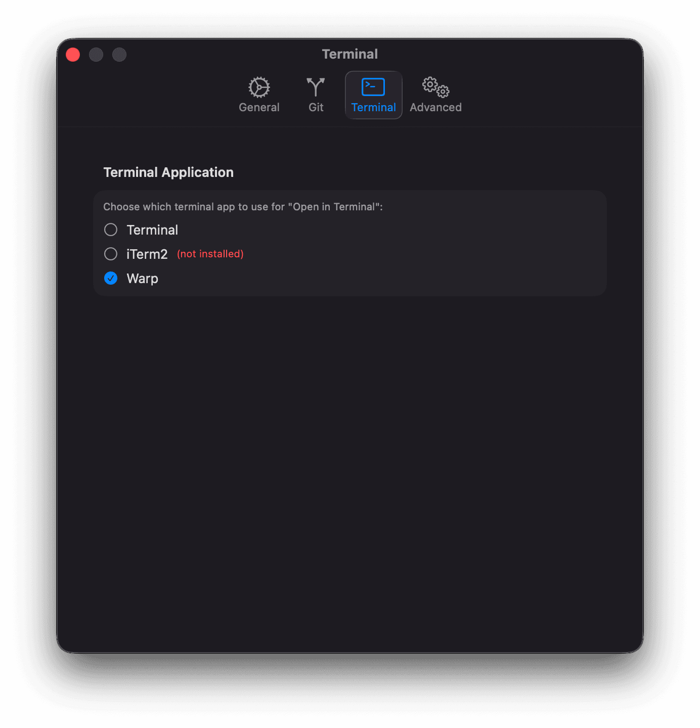Viewport: 700px width, 728px height.
Task: Click the Git tab label
Action: [x=316, y=107]
